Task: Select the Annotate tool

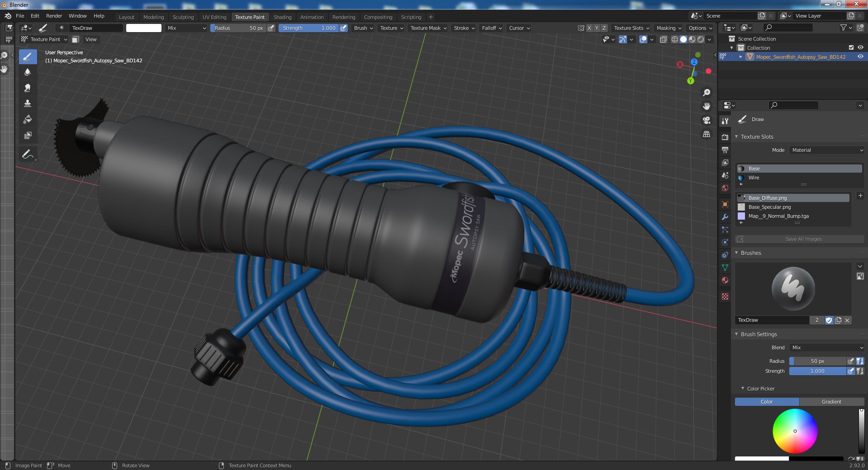Action: coord(28,155)
